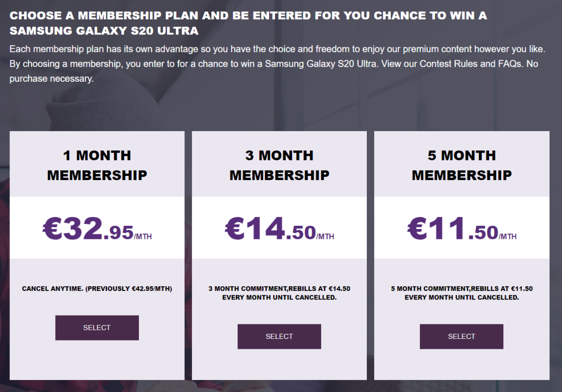Click the 3 Month Membership card heading
Viewport: 562px width, 392px height.
pos(279,165)
